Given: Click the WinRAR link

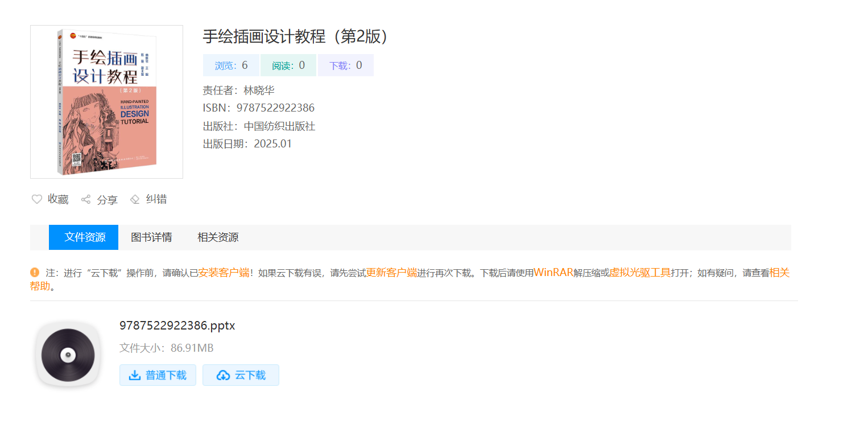Looking at the screenshot, I should pyautogui.click(x=553, y=273).
